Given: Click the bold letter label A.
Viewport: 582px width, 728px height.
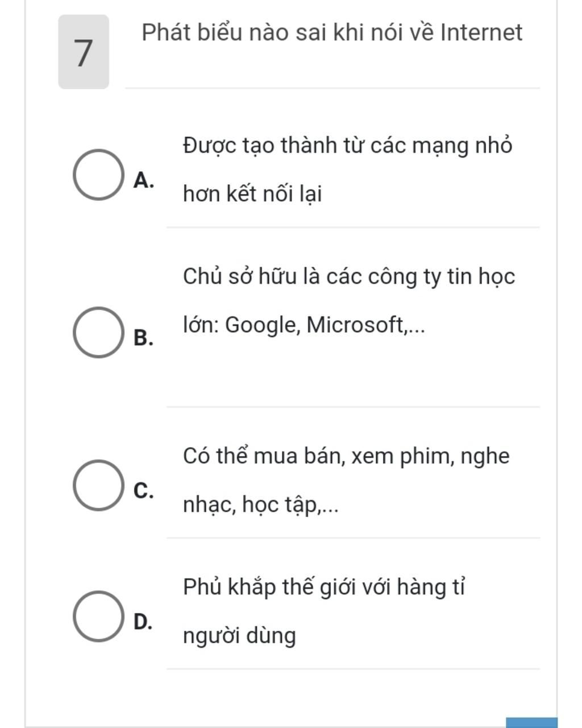Looking at the screenshot, I should pyautogui.click(x=144, y=181).
